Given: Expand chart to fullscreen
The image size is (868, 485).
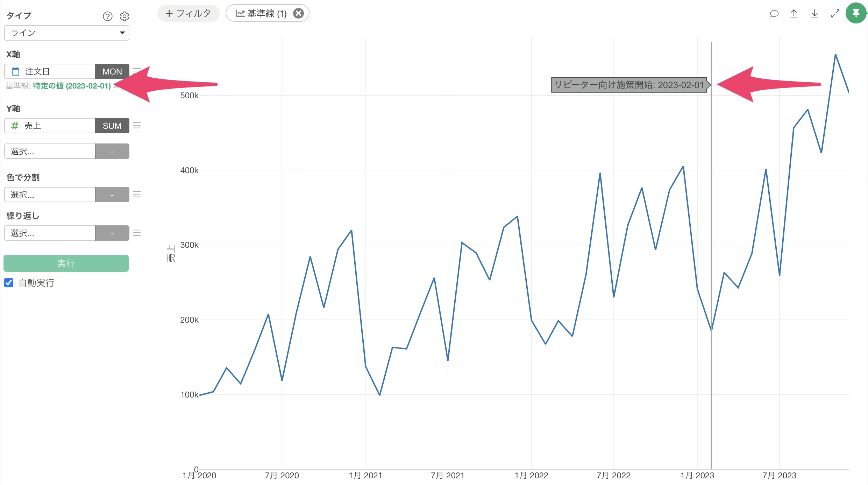Looking at the screenshot, I should [x=835, y=14].
